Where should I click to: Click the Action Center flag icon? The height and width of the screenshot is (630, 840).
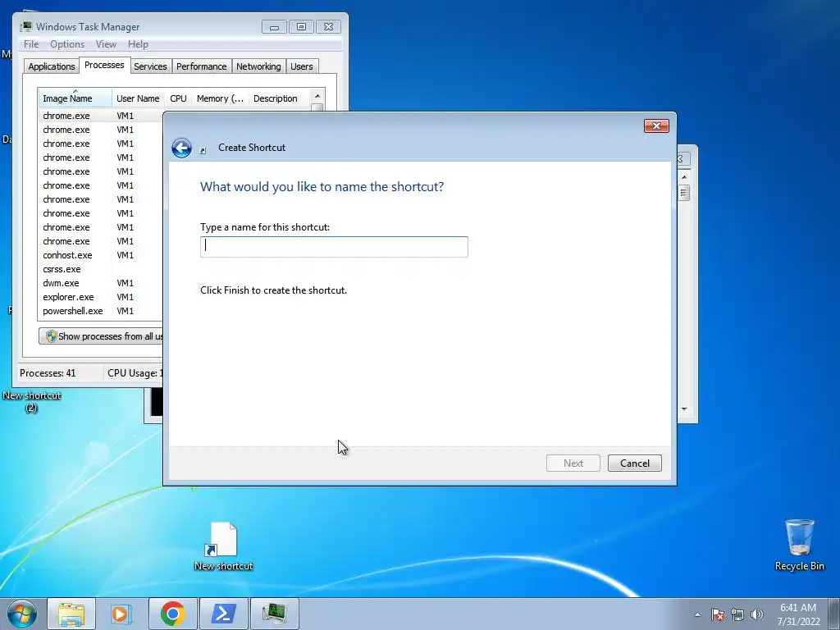pos(718,614)
